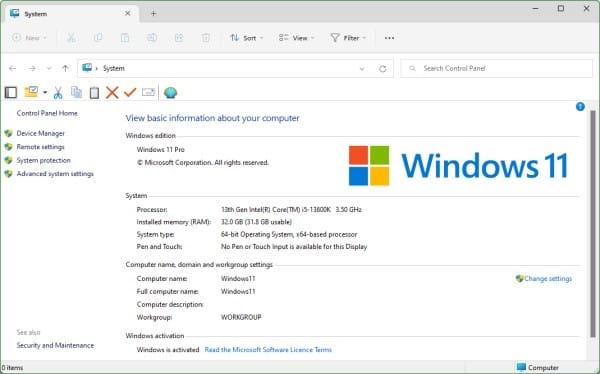Click the search magnifier icon
This screenshot has height=374, width=600.
coord(412,69)
